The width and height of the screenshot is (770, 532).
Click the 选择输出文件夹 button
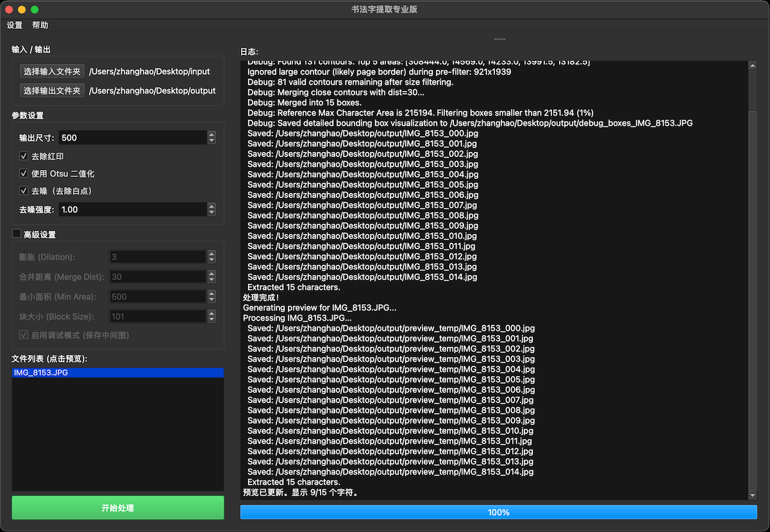(x=52, y=91)
